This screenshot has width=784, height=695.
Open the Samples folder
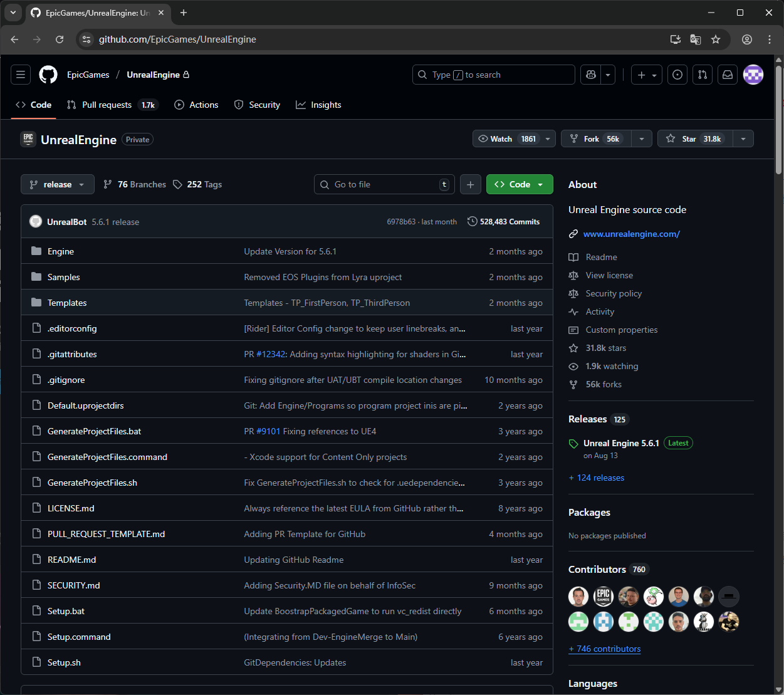(64, 277)
